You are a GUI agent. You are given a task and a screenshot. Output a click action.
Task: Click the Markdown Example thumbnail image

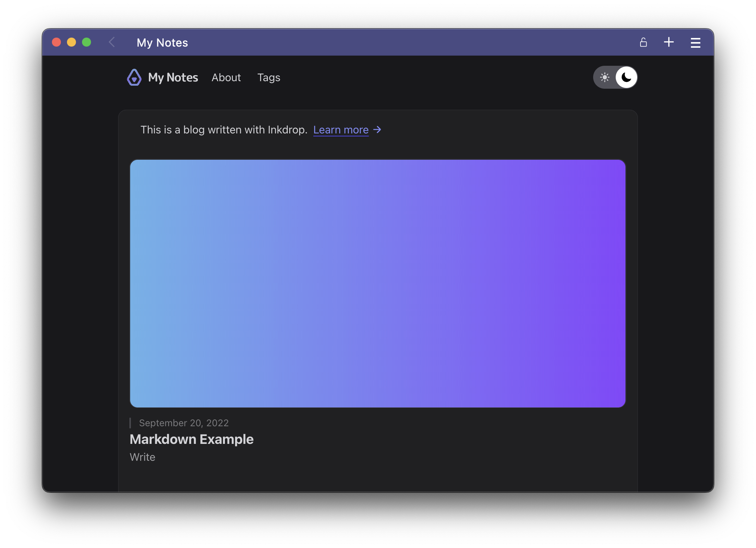click(378, 283)
